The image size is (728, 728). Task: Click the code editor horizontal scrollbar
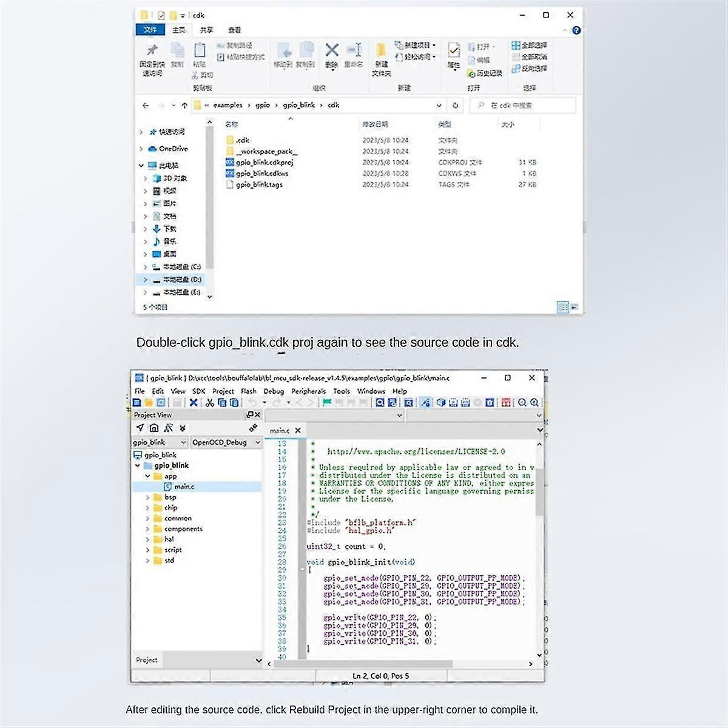[x=364, y=664]
